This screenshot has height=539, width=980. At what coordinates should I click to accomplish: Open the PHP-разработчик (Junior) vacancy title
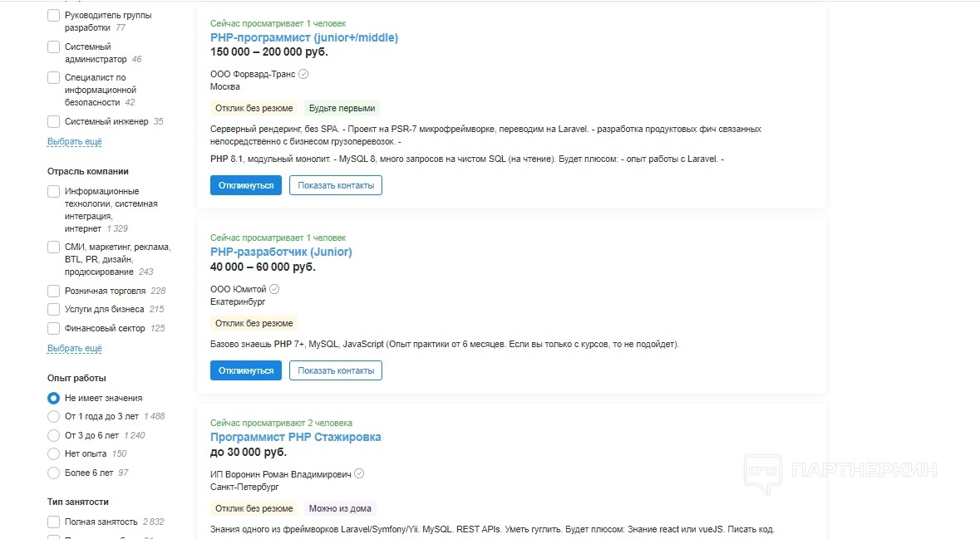[281, 252]
